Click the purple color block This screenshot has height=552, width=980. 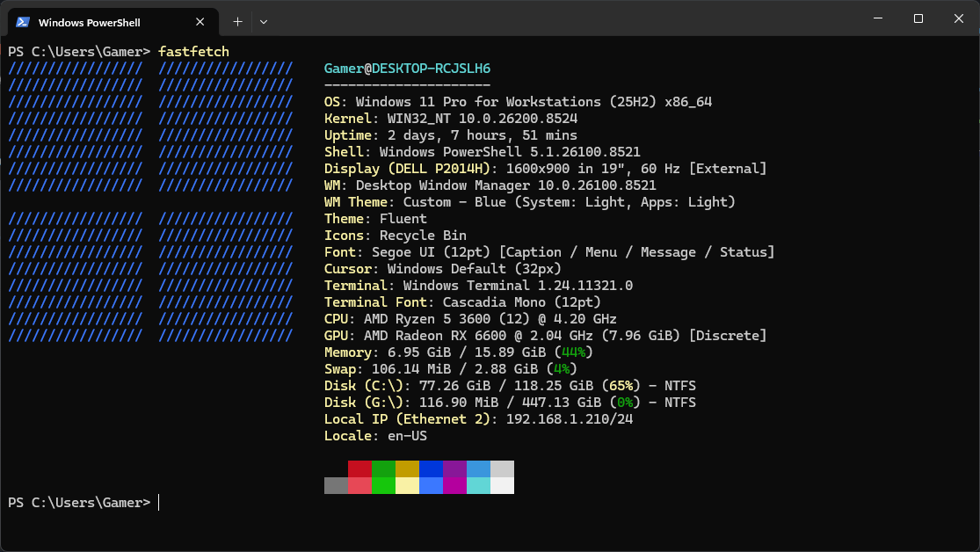[x=455, y=468]
